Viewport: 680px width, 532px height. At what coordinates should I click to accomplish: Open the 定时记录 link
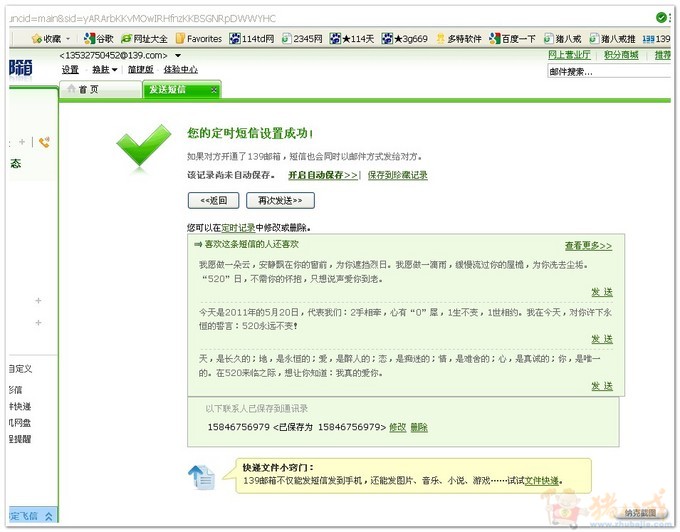point(238,228)
